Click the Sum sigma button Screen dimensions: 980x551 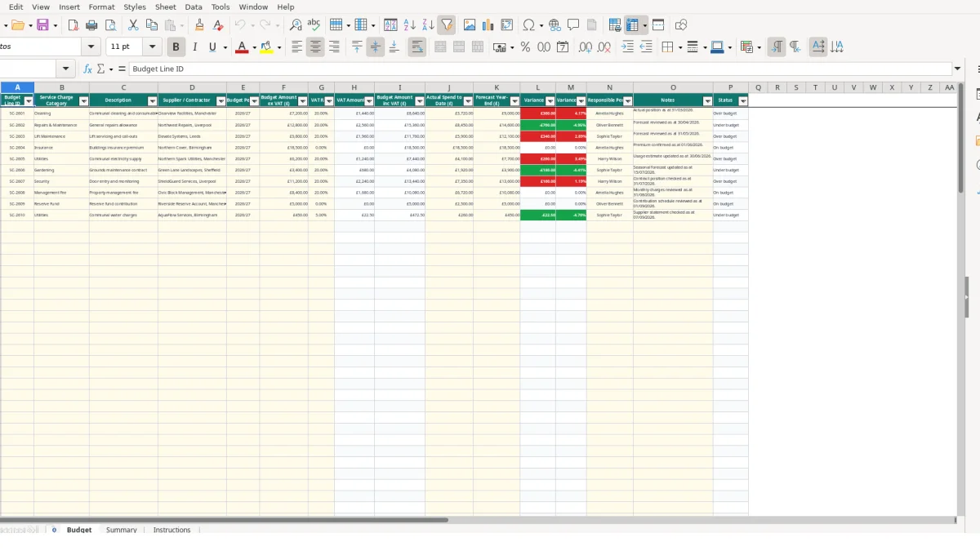[101, 69]
